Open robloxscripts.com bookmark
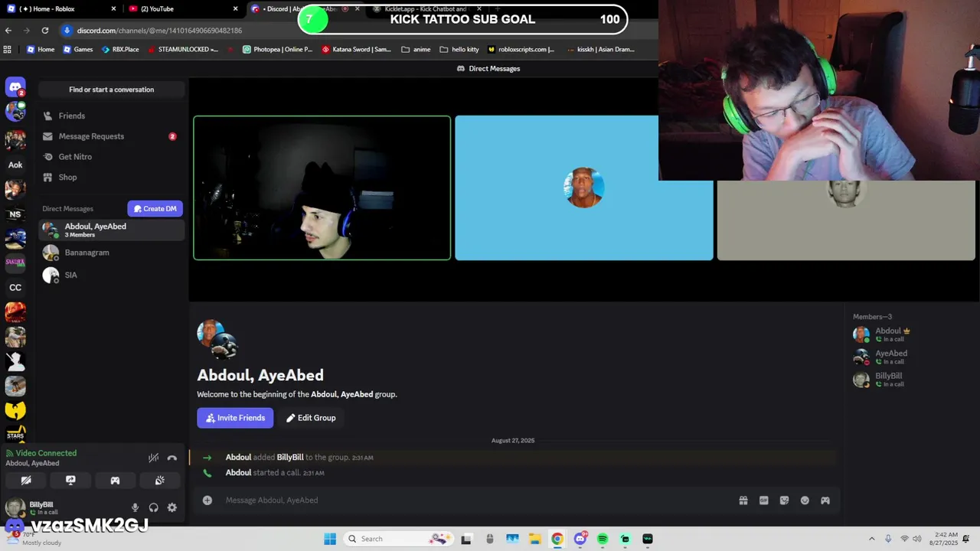 (521, 50)
